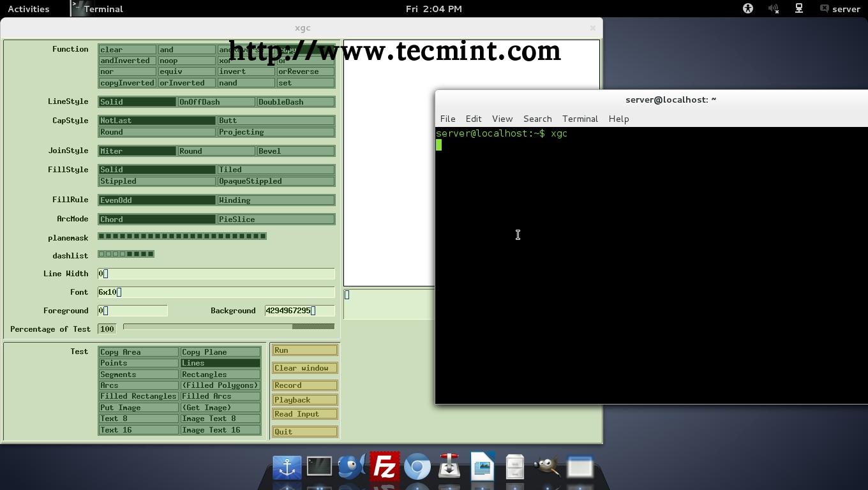Open the File menu in the terminal
Viewport: 868px width, 490px height.
[x=447, y=119]
